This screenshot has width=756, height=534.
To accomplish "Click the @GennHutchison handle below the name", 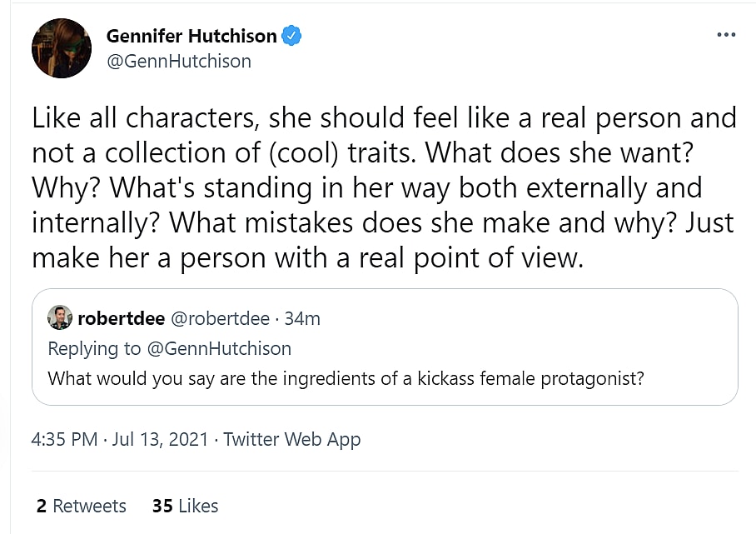I will coord(179,62).
